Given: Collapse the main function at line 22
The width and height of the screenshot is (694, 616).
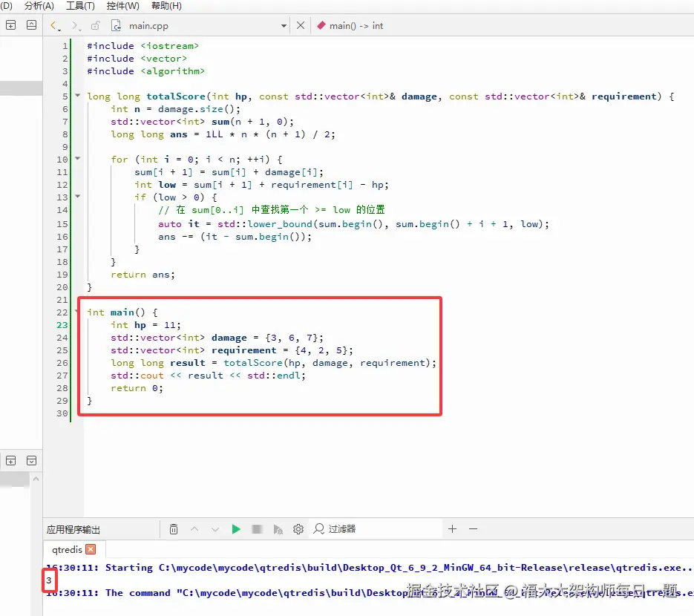Looking at the screenshot, I should [x=76, y=312].
